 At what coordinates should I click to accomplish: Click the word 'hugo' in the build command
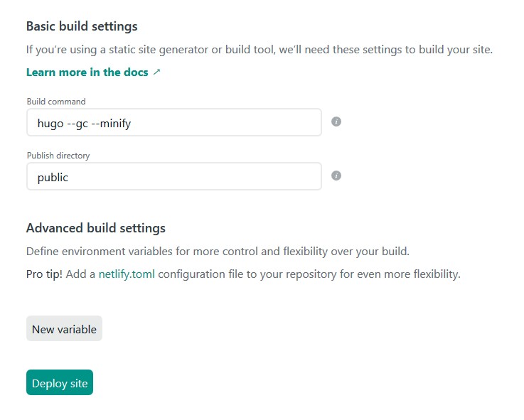(x=50, y=123)
